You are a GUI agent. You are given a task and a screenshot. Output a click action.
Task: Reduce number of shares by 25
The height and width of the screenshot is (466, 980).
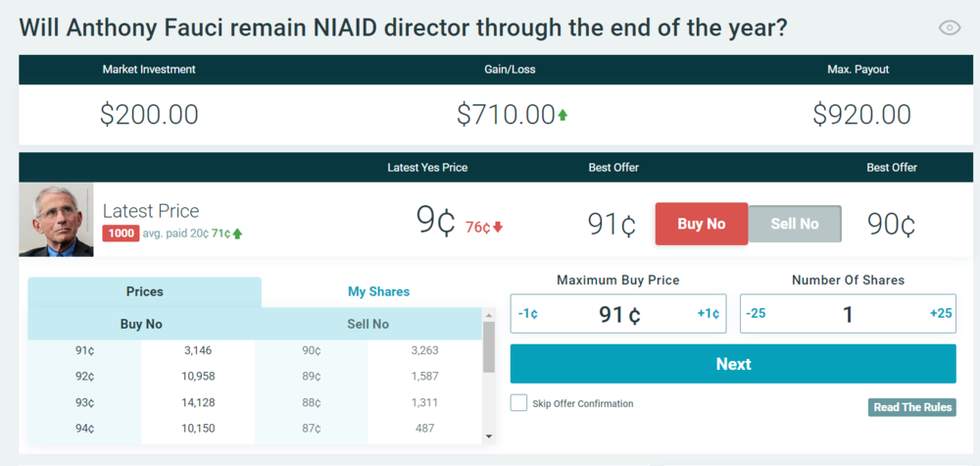point(756,314)
